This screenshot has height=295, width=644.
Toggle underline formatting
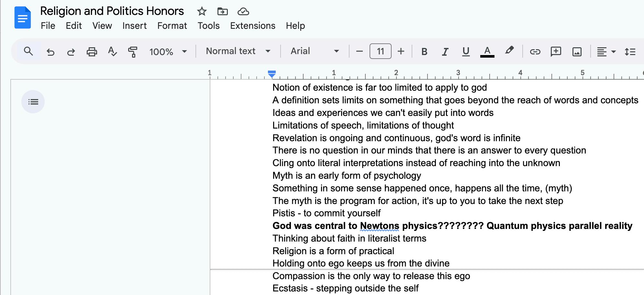coord(466,51)
